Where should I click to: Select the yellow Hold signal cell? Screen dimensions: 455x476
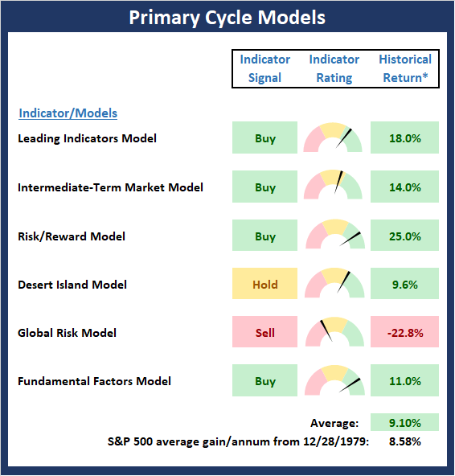[x=264, y=284]
